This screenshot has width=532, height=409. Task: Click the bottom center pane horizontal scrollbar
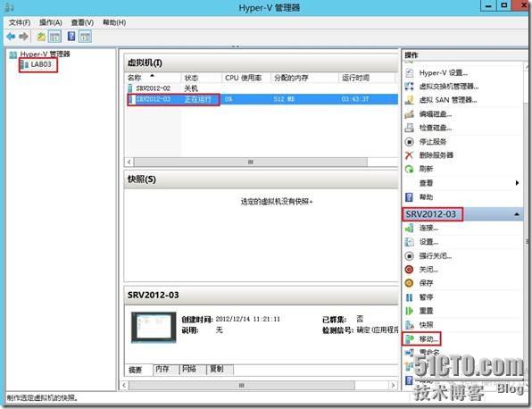pos(242,385)
